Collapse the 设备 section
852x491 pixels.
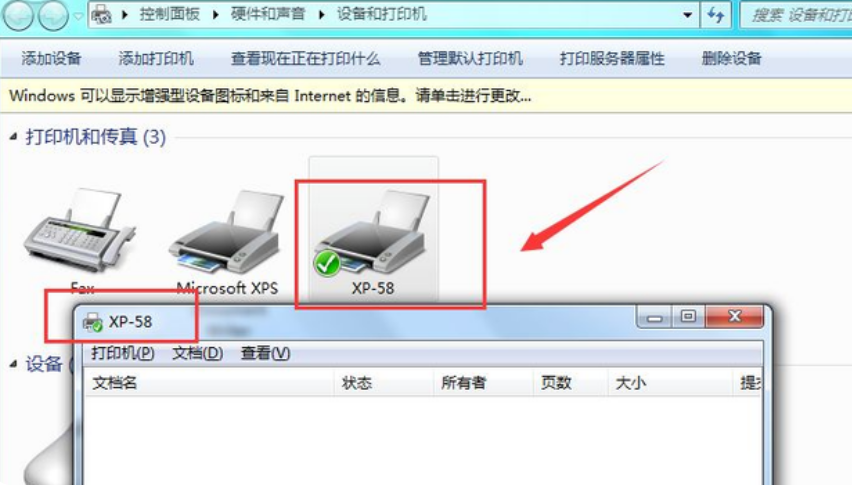point(13,364)
